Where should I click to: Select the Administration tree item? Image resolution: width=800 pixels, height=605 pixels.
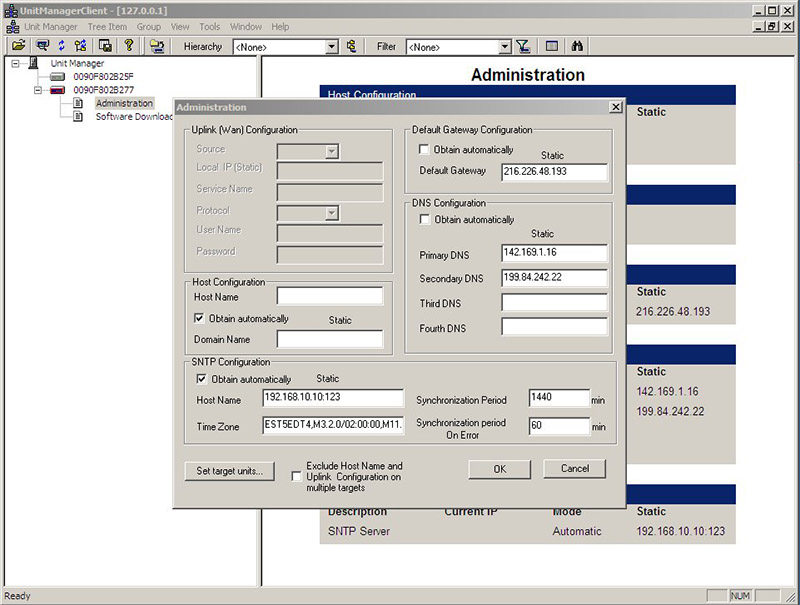click(x=124, y=103)
